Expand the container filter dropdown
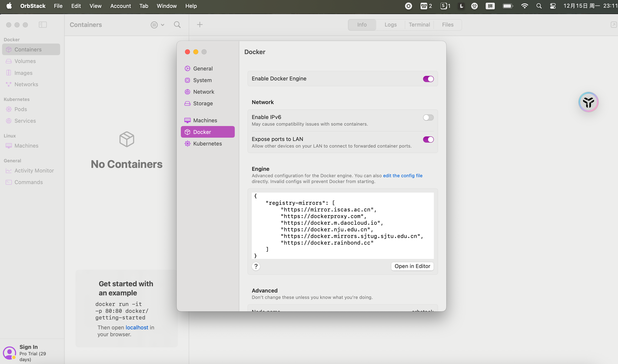Screen dimensions: 618x364 coord(157,25)
